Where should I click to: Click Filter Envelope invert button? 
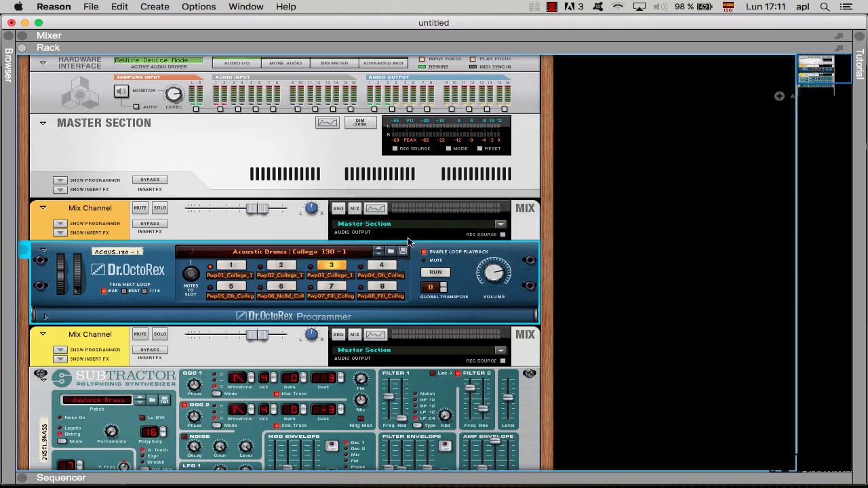point(445,445)
